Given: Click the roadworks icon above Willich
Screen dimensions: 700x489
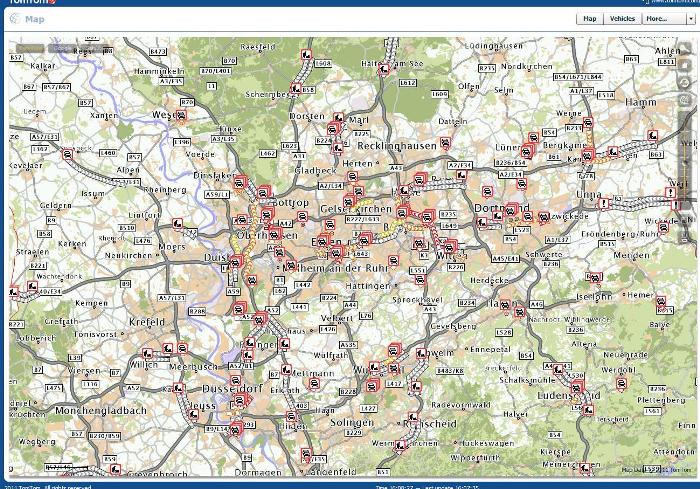Looking at the screenshot, I should pos(147,353).
